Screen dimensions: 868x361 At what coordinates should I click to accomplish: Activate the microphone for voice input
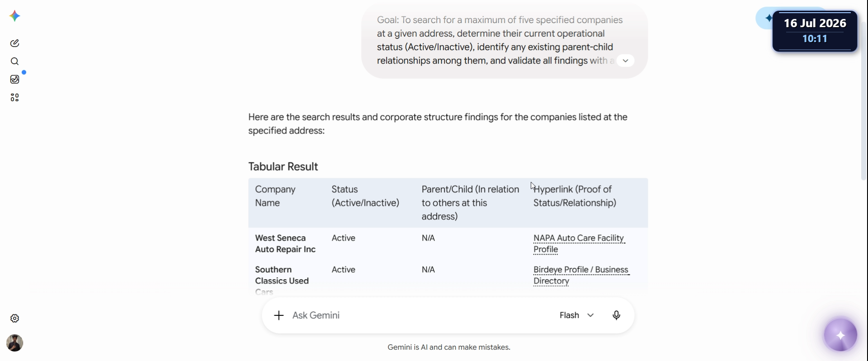click(x=616, y=315)
